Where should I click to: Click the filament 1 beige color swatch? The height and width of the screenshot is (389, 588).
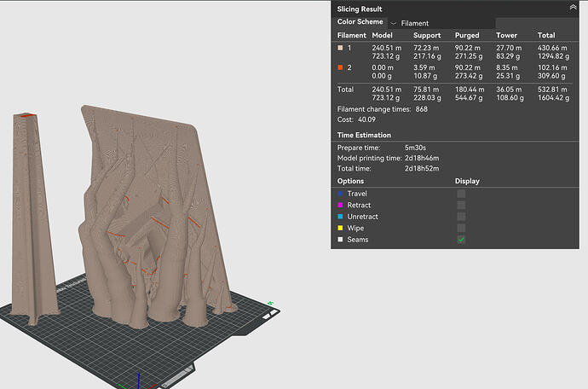(x=340, y=48)
